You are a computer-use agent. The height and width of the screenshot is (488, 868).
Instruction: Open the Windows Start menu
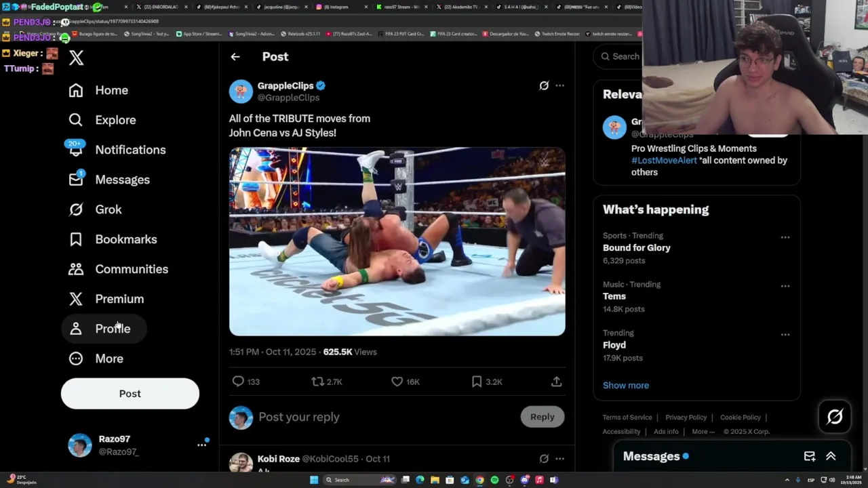click(x=314, y=480)
